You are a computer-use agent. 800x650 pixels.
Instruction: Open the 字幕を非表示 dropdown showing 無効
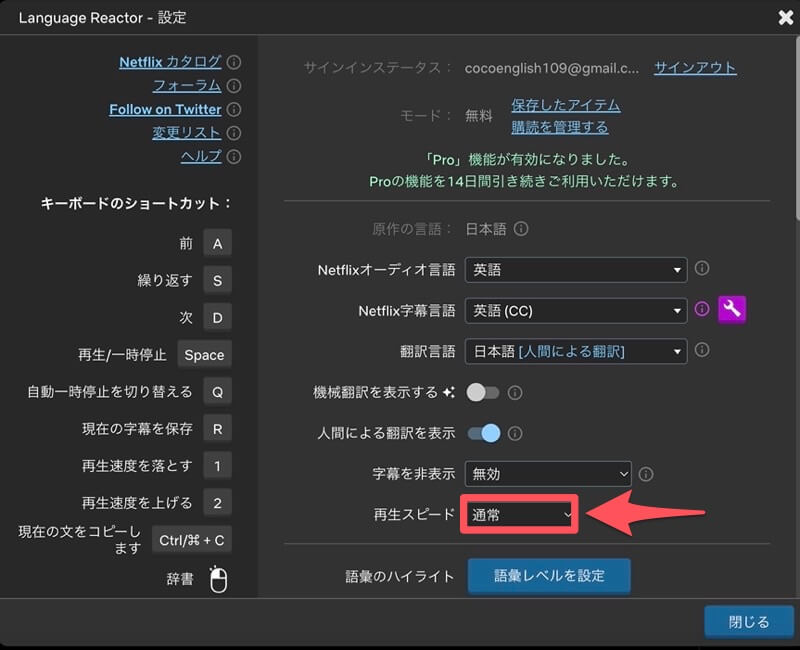point(548,474)
